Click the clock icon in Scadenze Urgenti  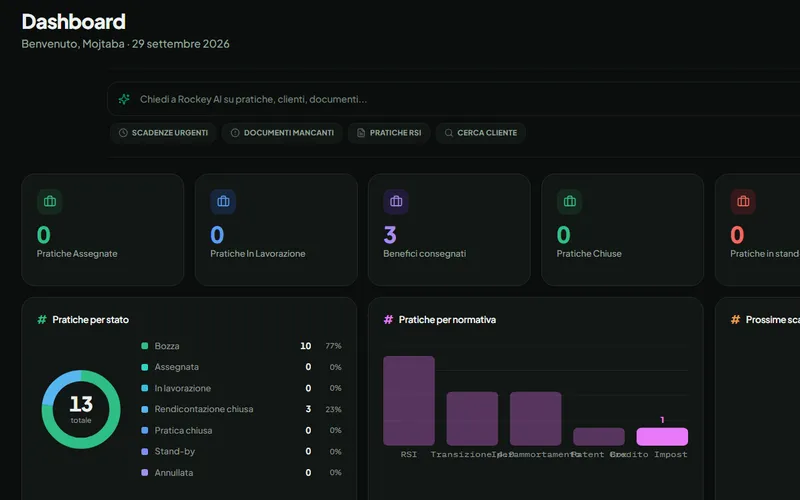[x=123, y=133]
